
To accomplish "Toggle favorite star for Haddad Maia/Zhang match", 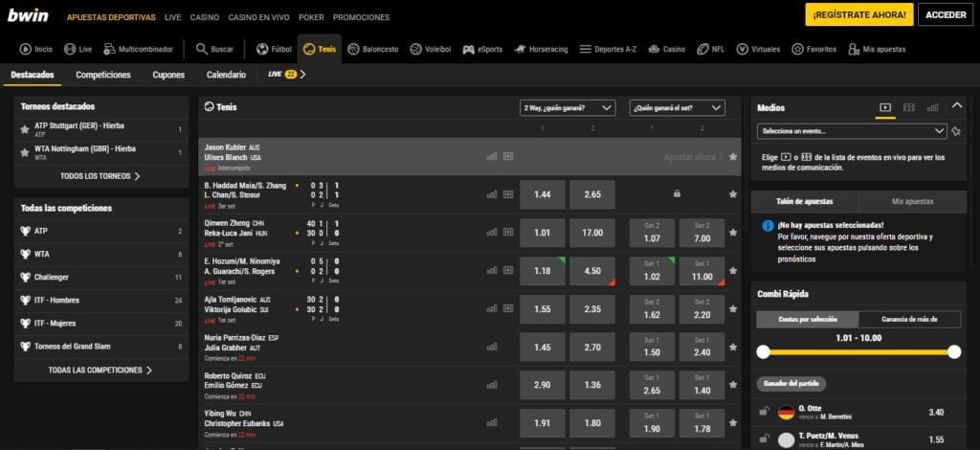I will coord(733,194).
